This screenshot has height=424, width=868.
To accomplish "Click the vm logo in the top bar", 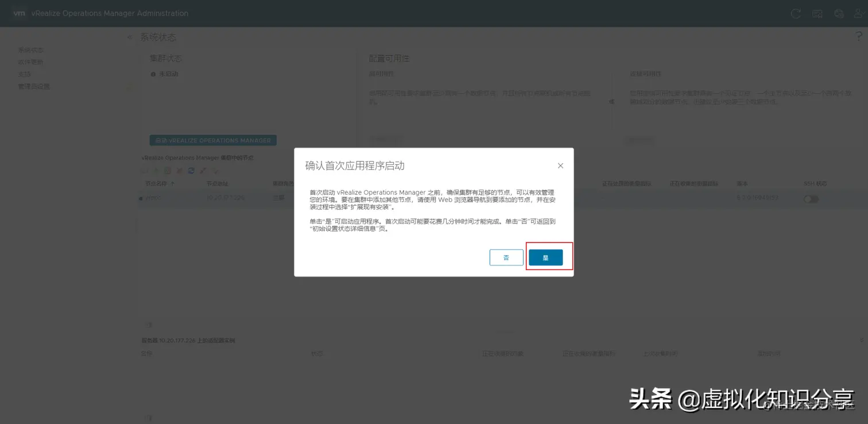I will pos(19,13).
